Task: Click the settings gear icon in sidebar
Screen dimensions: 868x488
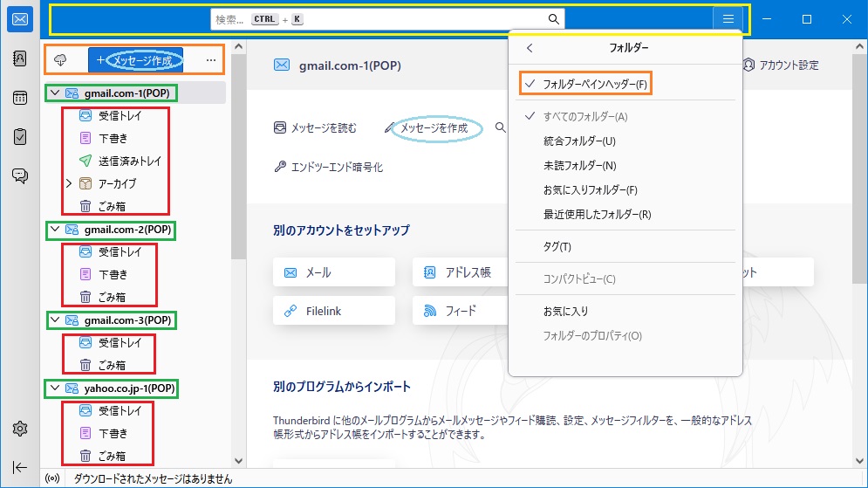Action: [x=19, y=429]
